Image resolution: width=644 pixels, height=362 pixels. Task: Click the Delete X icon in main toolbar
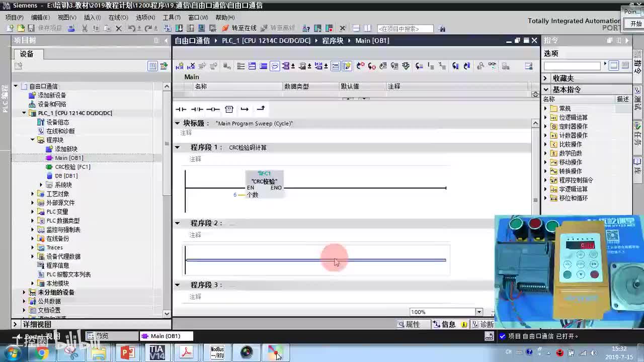pyautogui.click(x=119, y=29)
